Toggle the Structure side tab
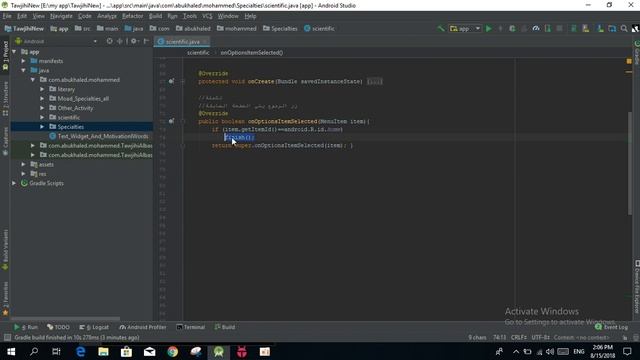Viewport: 640px width, 360px height. pos(5,98)
